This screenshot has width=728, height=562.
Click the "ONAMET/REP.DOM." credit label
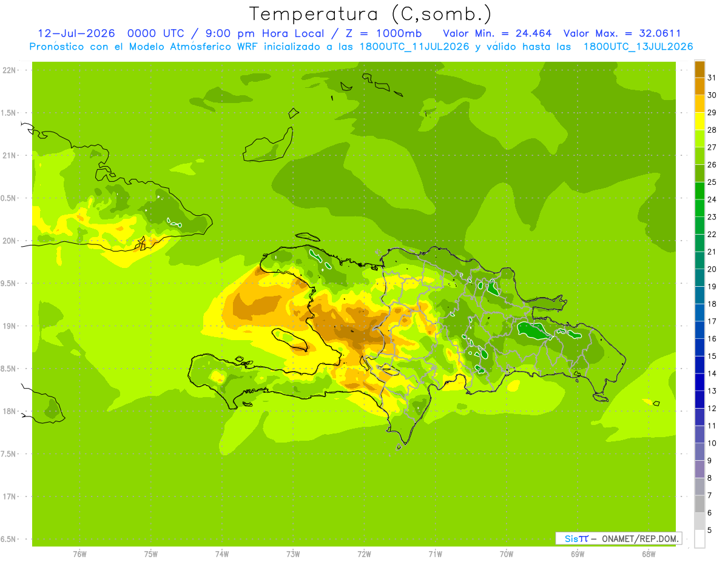pyautogui.click(x=639, y=538)
